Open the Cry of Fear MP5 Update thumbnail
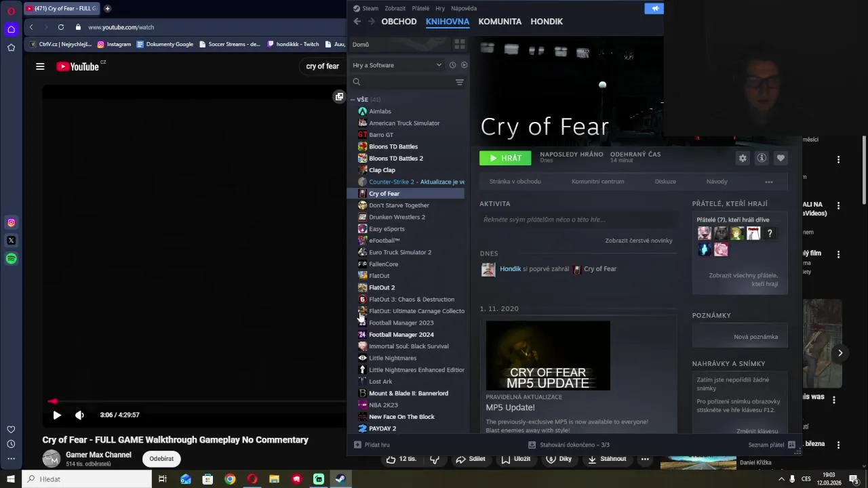The height and width of the screenshot is (488, 868). [x=548, y=356]
